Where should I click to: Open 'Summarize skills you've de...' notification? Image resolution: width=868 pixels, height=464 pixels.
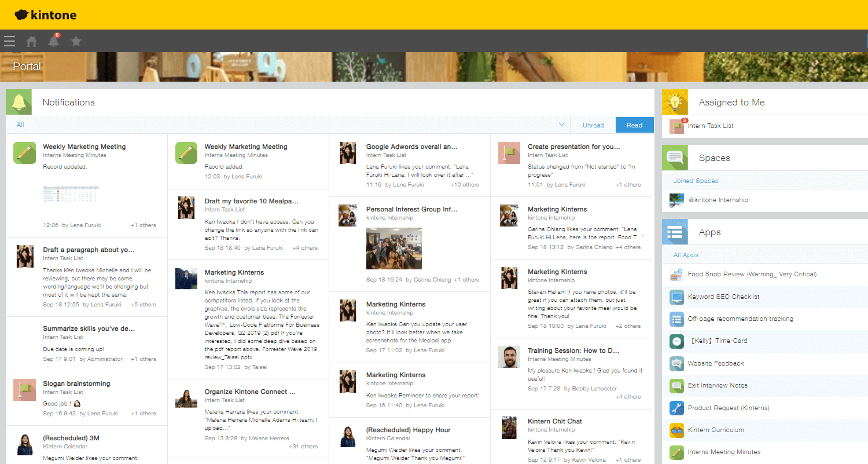[x=89, y=328]
